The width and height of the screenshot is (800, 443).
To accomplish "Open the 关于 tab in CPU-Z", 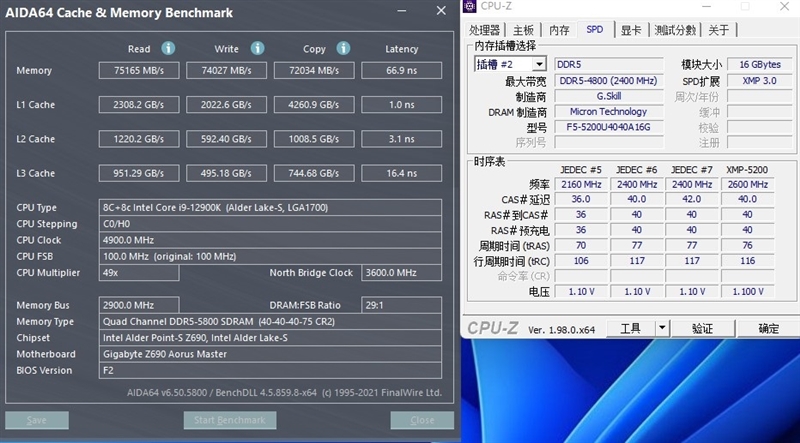I will point(718,30).
